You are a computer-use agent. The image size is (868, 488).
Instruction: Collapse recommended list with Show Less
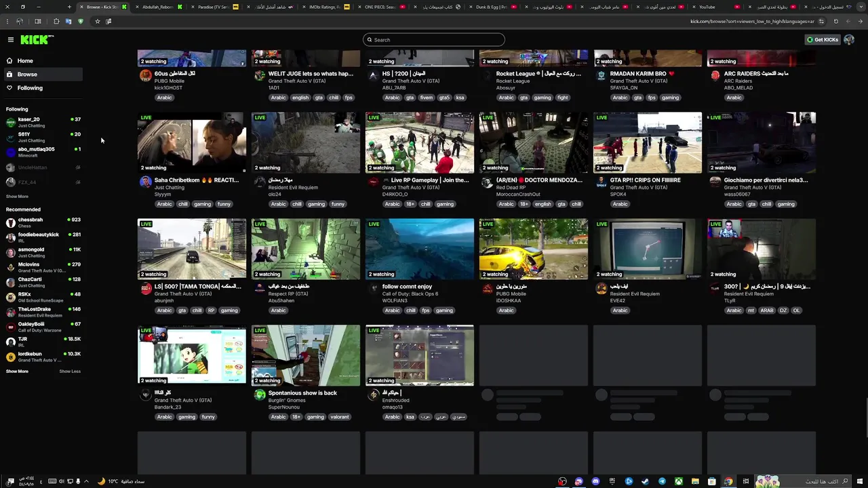click(70, 371)
